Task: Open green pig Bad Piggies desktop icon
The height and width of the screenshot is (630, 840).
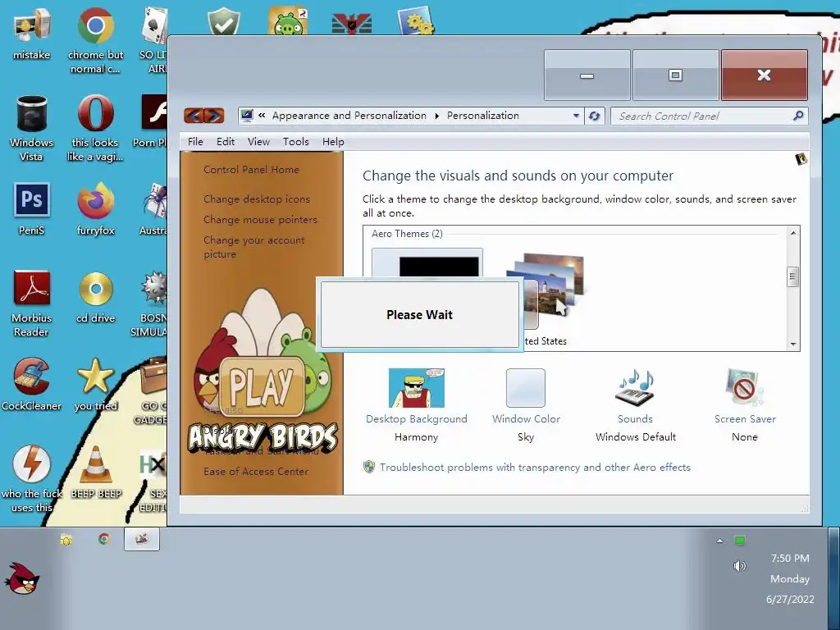Action: (x=288, y=21)
